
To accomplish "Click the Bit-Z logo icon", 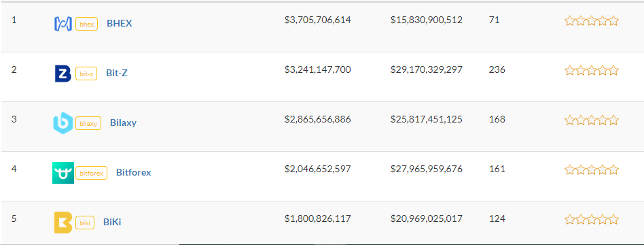I will pos(63,73).
